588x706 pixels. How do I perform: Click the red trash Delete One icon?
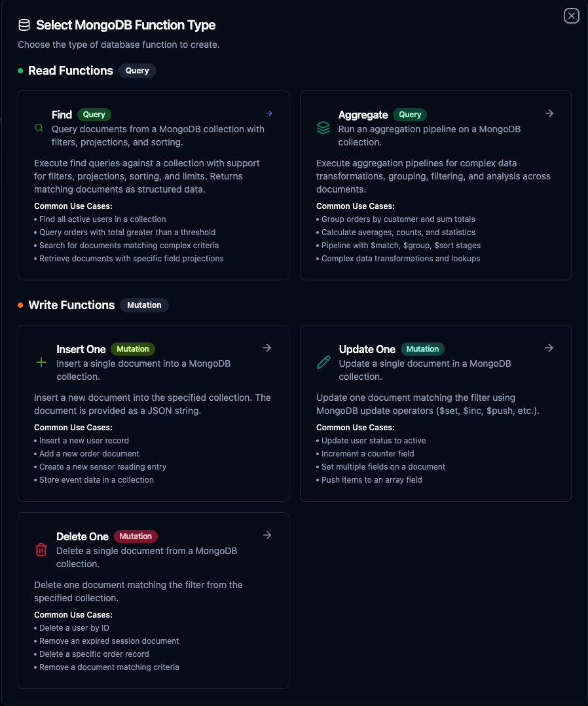pos(41,549)
